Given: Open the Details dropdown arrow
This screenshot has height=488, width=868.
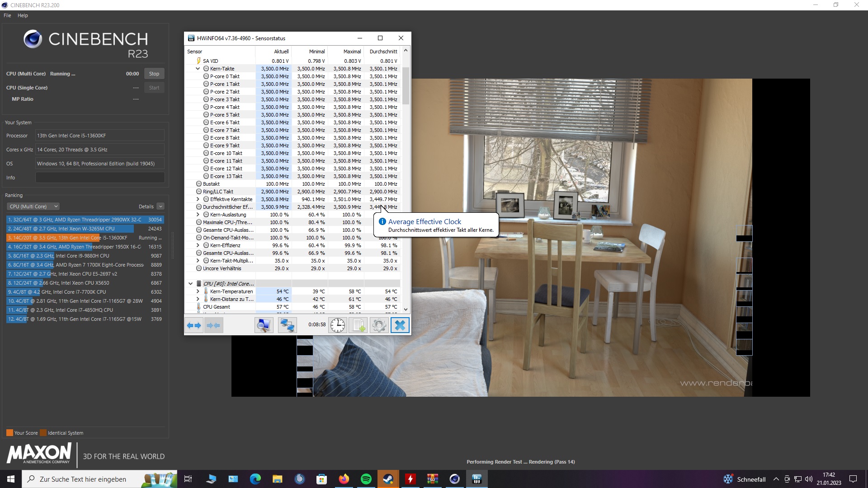Looking at the screenshot, I should (x=160, y=206).
